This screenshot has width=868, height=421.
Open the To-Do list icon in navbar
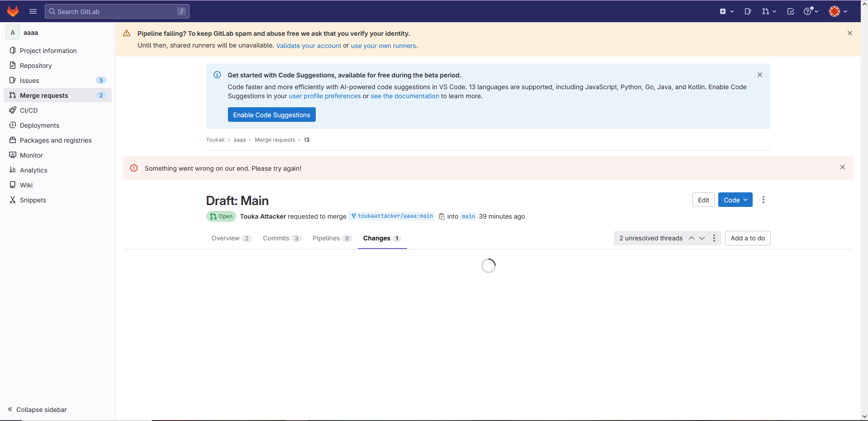point(791,11)
